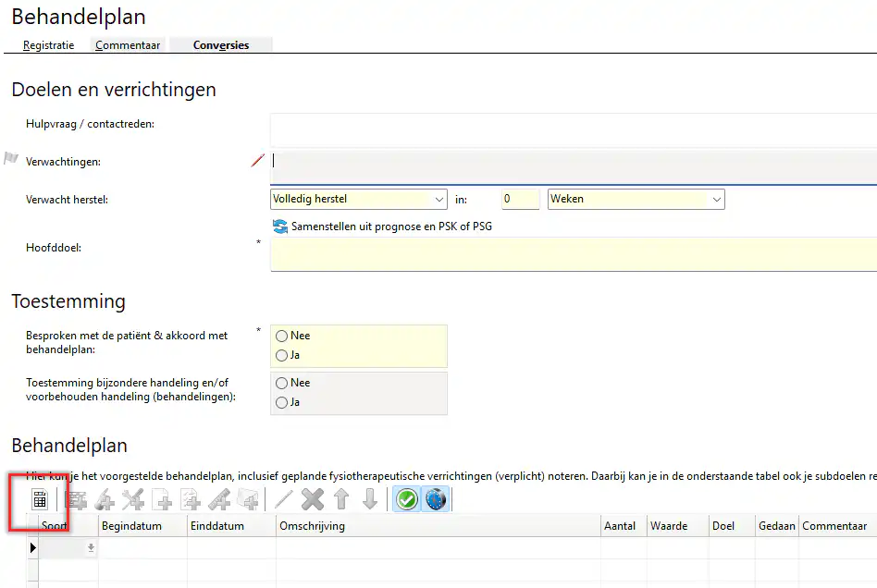This screenshot has width=877, height=588.
Task: Click the Gedaan column header
Action: pyautogui.click(x=777, y=526)
